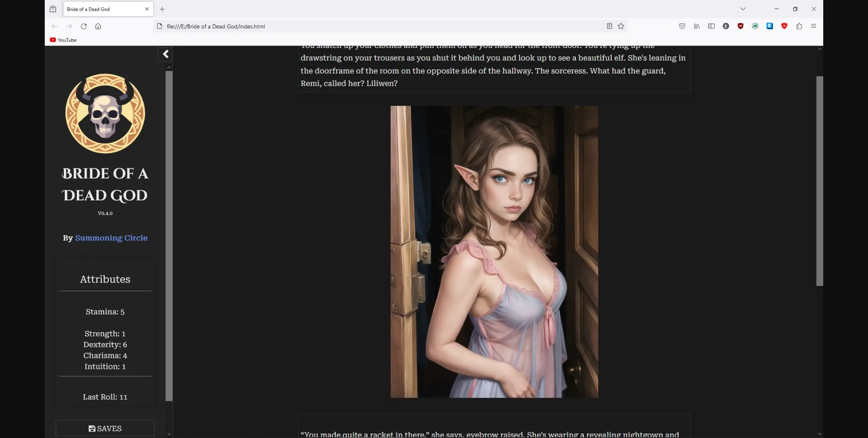Image resolution: width=868 pixels, height=438 pixels.
Task: Open Firefox View in the tab bar
Action: [x=53, y=9]
